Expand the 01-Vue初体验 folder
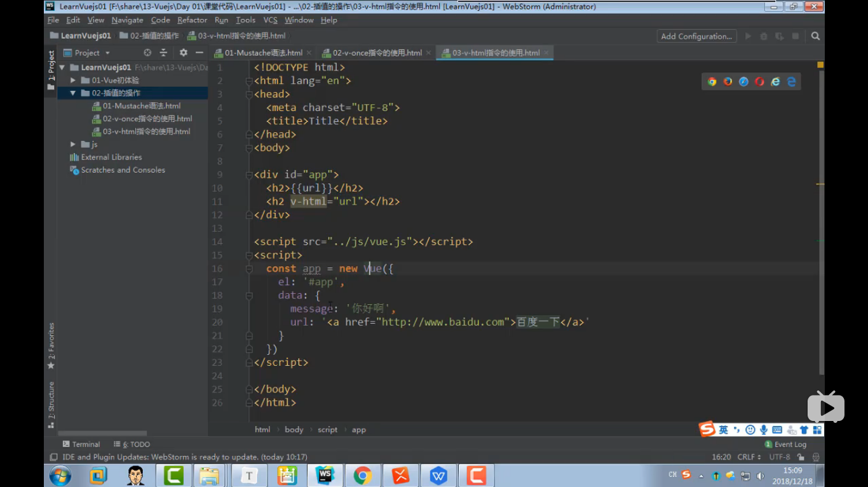 (x=73, y=80)
